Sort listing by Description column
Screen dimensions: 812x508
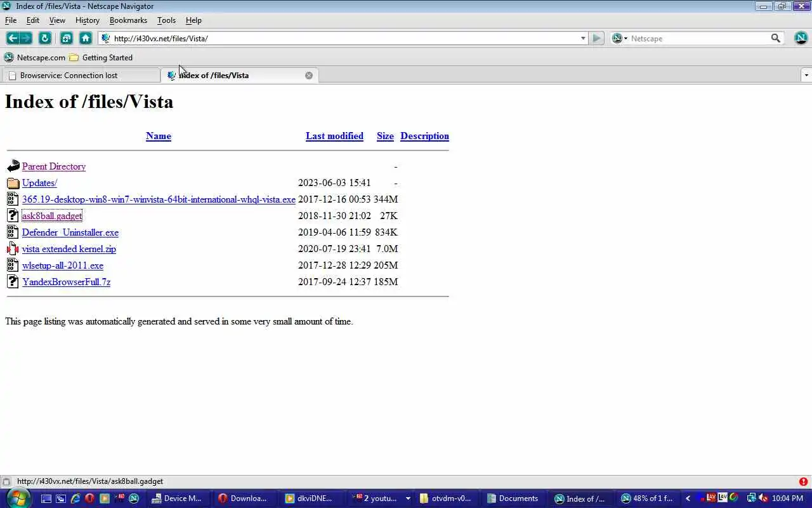click(x=424, y=136)
